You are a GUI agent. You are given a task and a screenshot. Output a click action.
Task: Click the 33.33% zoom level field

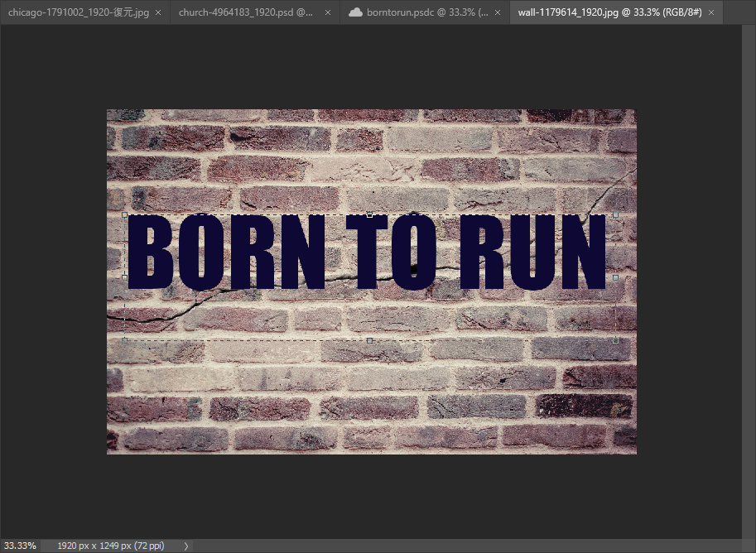coord(20,546)
